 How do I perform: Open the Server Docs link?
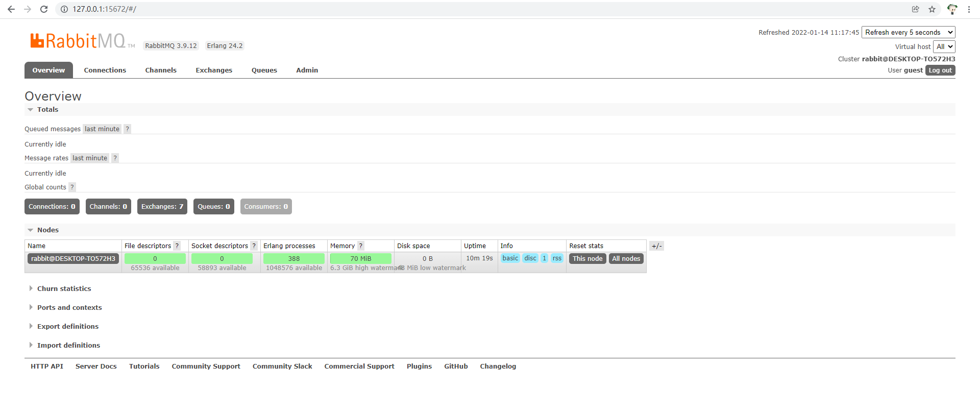(96, 367)
